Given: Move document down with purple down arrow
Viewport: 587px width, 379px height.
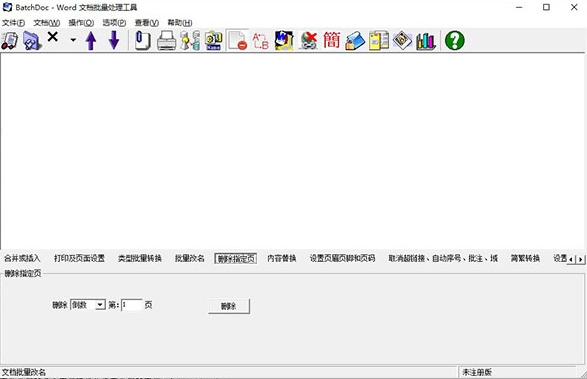Looking at the screenshot, I should [x=114, y=40].
